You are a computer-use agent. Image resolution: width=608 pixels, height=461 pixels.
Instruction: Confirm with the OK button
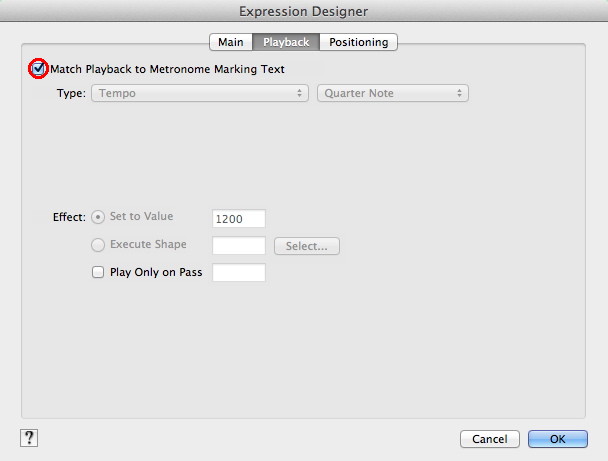557,438
